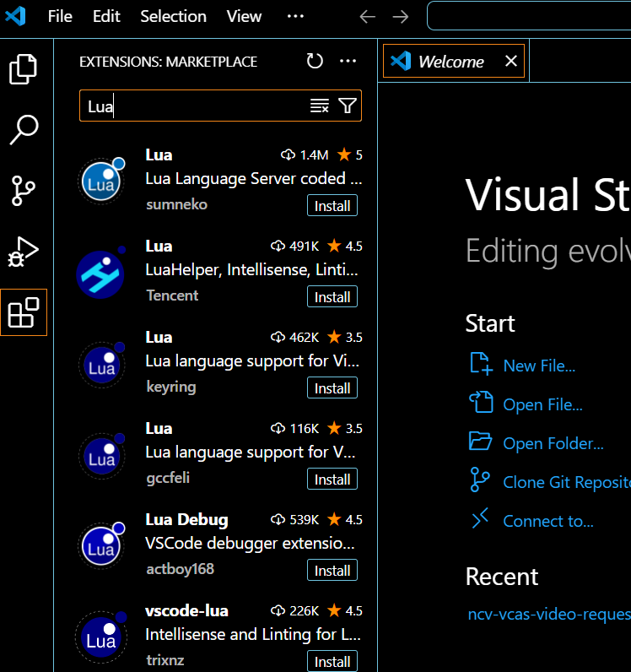631x672 pixels.
Task: Install the vscode-lua extension by trixnz
Action: (332, 662)
